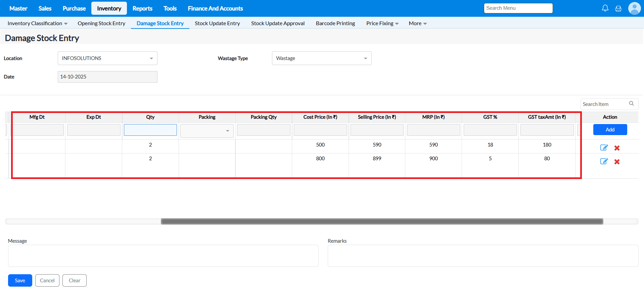Expand the Price Fixing submenu
Image resolution: width=644 pixels, height=291 pixels.
[x=382, y=23]
